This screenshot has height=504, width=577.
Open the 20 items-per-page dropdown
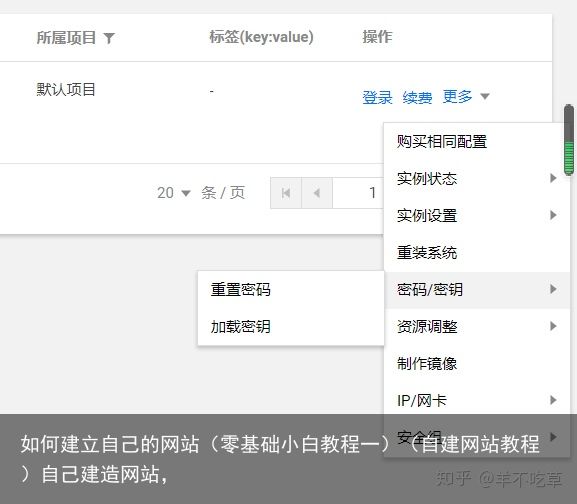tap(174, 193)
